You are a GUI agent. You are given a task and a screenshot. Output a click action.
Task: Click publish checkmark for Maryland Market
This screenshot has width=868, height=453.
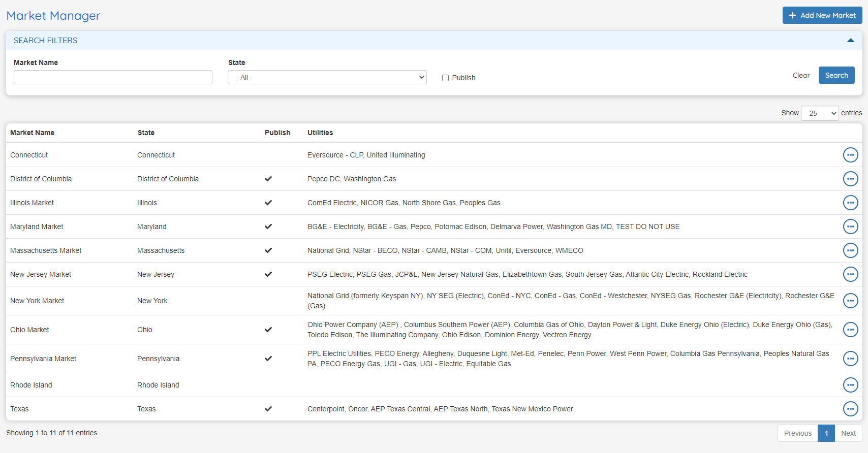268,226
